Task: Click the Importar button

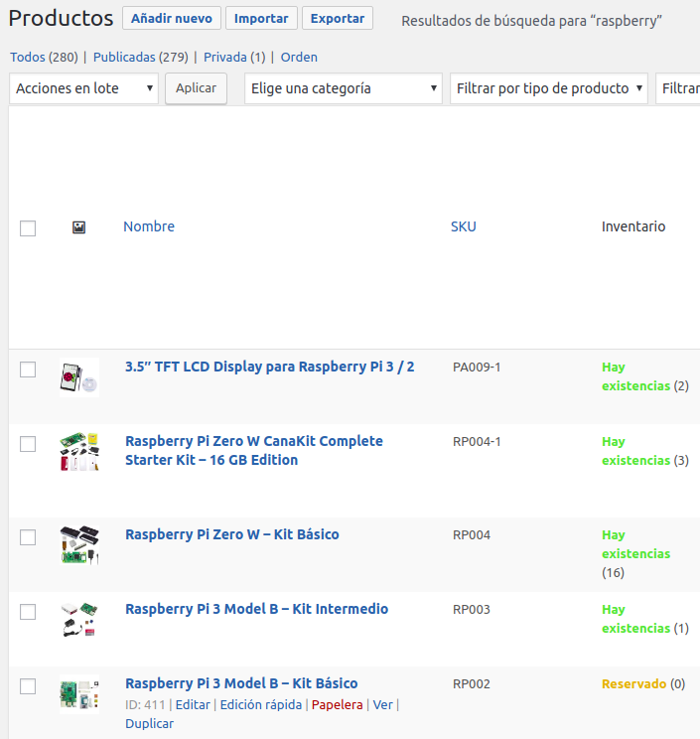Action: coord(261,18)
